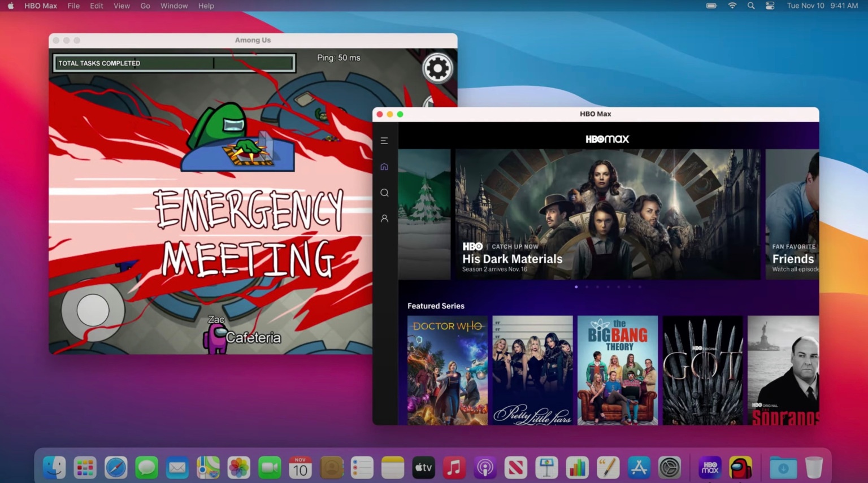Viewport: 868px width, 483px height.
Task: Select the second carousel page dot
Action: click(587, 287)
